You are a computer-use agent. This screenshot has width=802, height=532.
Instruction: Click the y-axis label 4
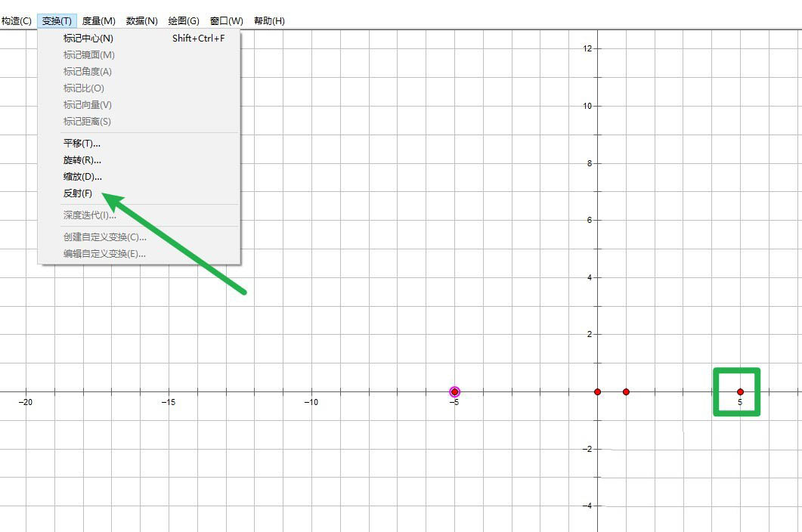pyautogui.click(x=590, y=277)
